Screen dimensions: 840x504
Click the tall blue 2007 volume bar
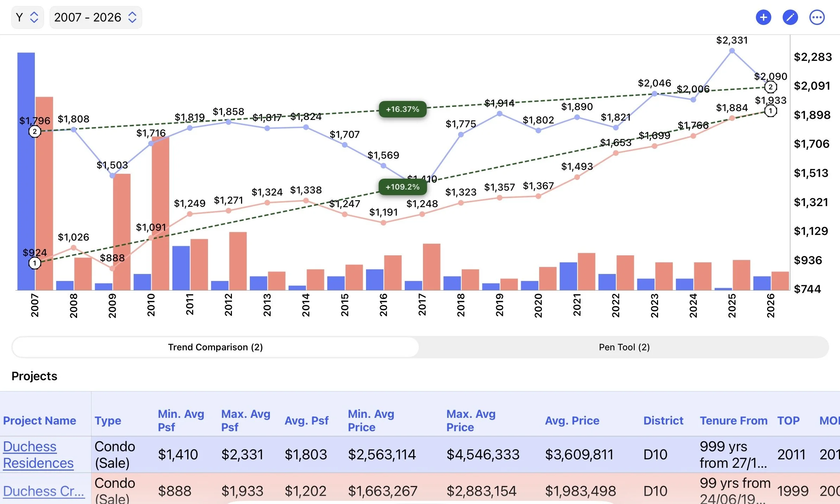26,171
